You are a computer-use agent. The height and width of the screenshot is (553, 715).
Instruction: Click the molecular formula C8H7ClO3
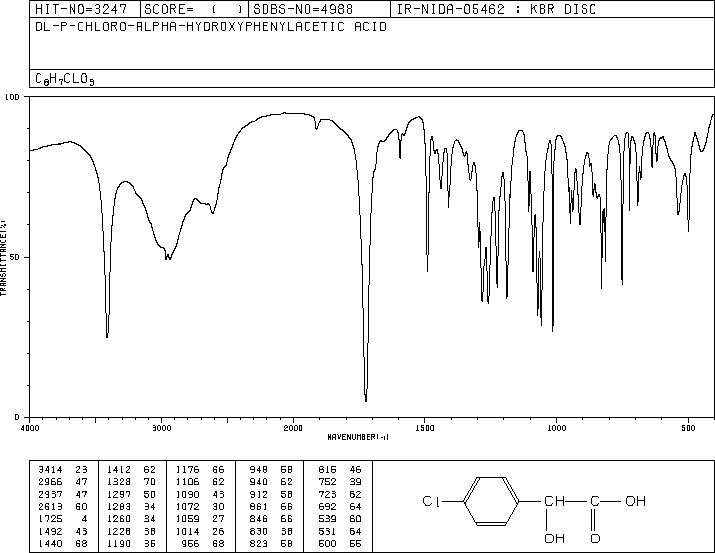(65, 79)
